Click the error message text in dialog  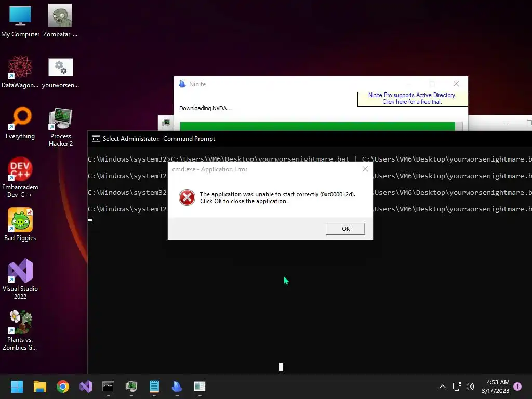(x=277, y=198)
